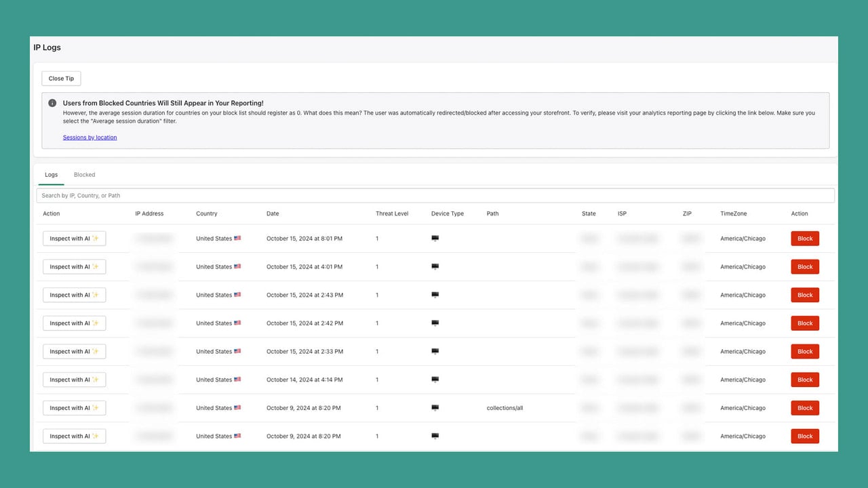Image resolution: width=868 pixels, height=488 pixels.
Task: Click the desktop device icon for October 15 8:01 PM
Action: (x=435, y=239)
